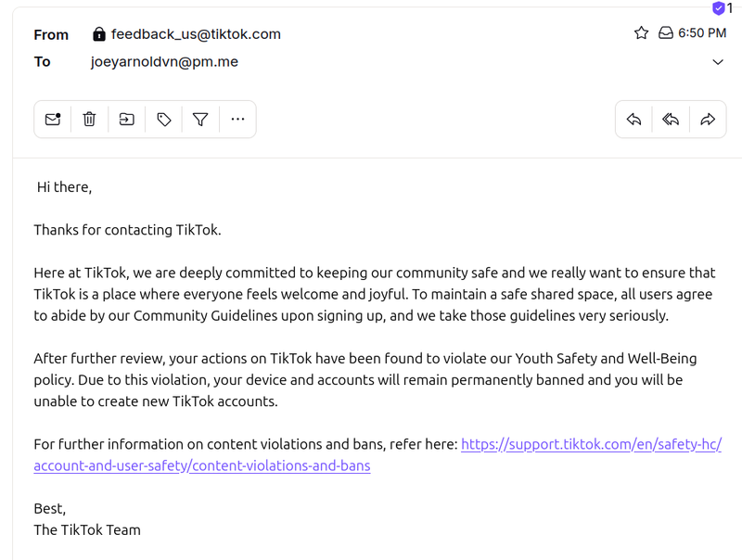The height and width of the screenshot is (560, 742).
Task: Click the "Thanks for contacting TikTok" line
Action: 127,230
